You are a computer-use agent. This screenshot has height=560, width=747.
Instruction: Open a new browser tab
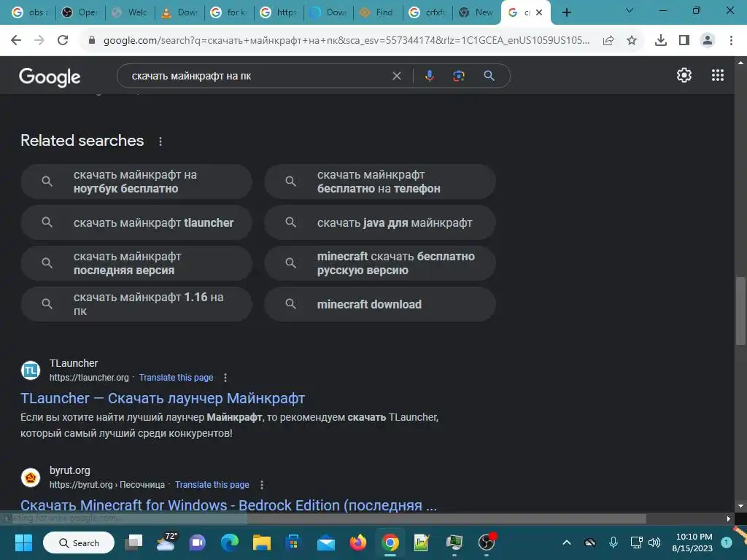coord(566,12)
